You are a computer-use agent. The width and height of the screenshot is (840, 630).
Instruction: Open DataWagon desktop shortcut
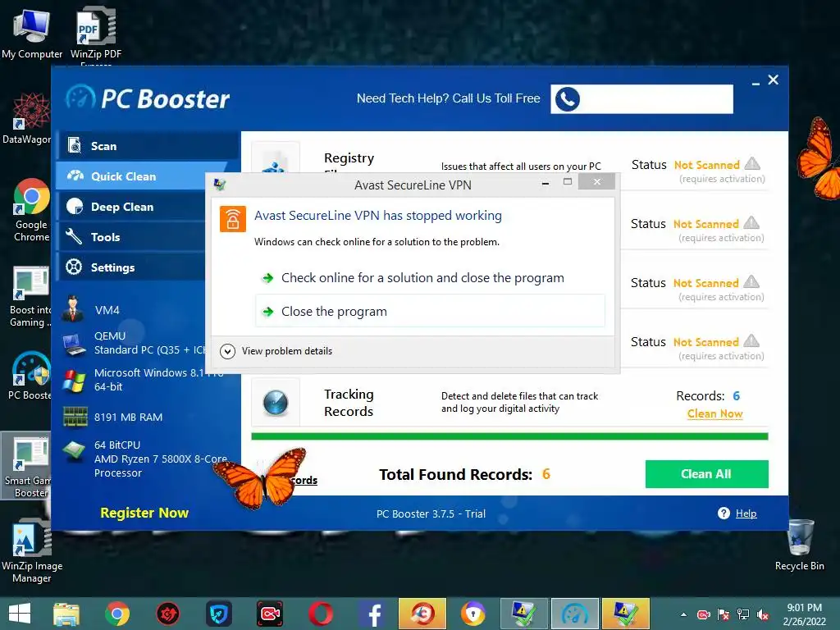[27, 119]
